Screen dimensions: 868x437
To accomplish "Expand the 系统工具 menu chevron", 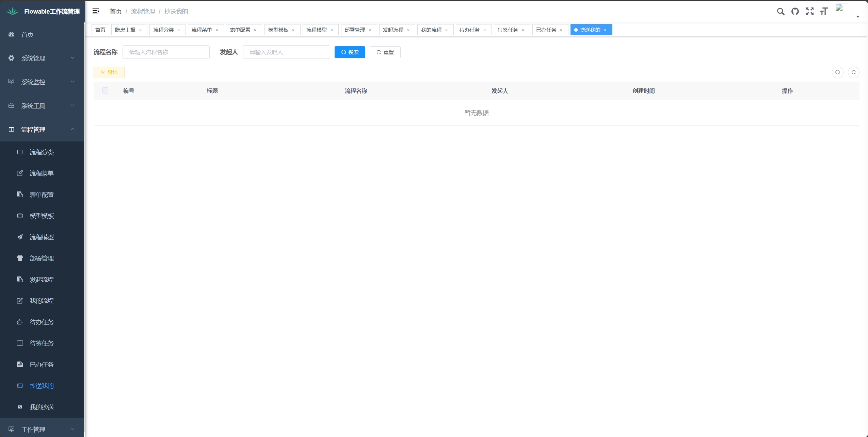I will 73,105.
